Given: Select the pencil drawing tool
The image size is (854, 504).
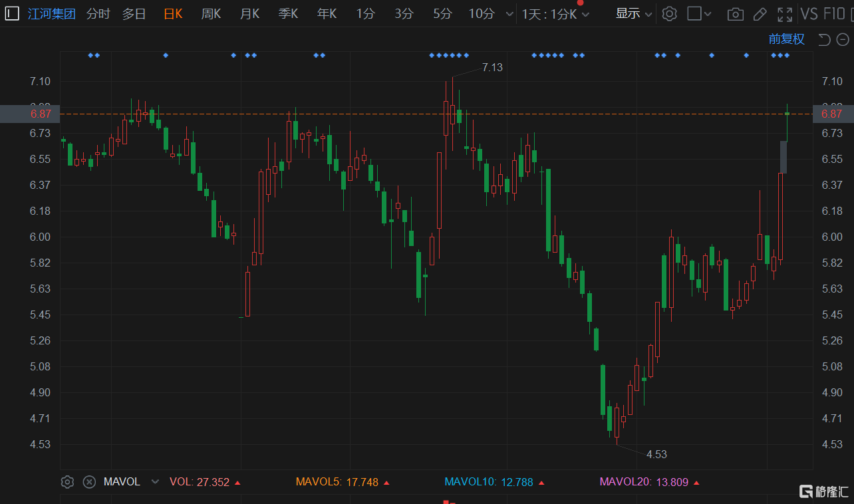Looking at the screenshot, I should click(x=760, y=14).
